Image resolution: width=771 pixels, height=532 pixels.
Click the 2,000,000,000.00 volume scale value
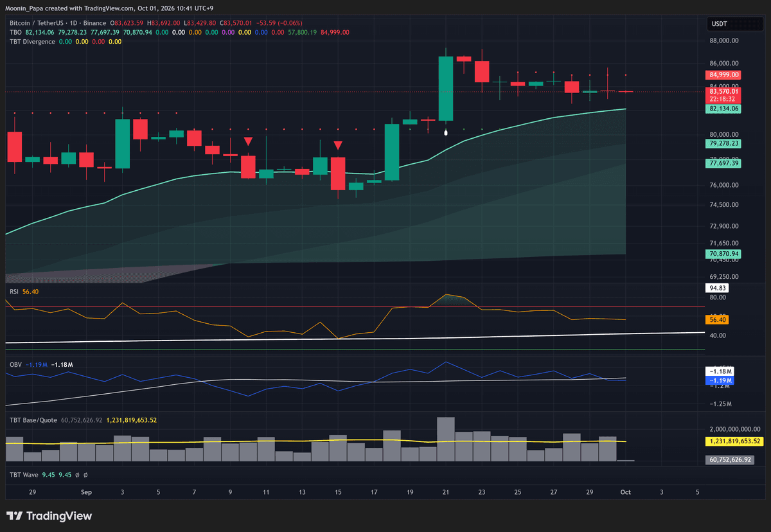click(x=735, y=429)
